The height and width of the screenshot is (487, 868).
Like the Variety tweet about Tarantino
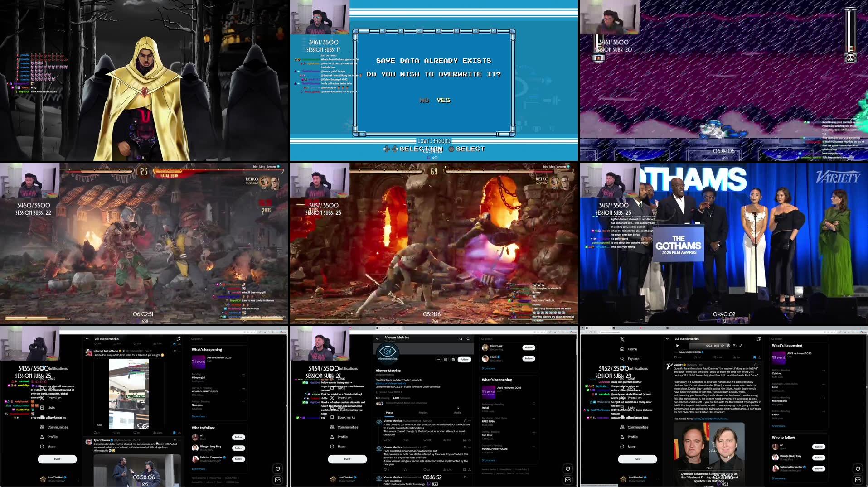(x=715, y=357)
